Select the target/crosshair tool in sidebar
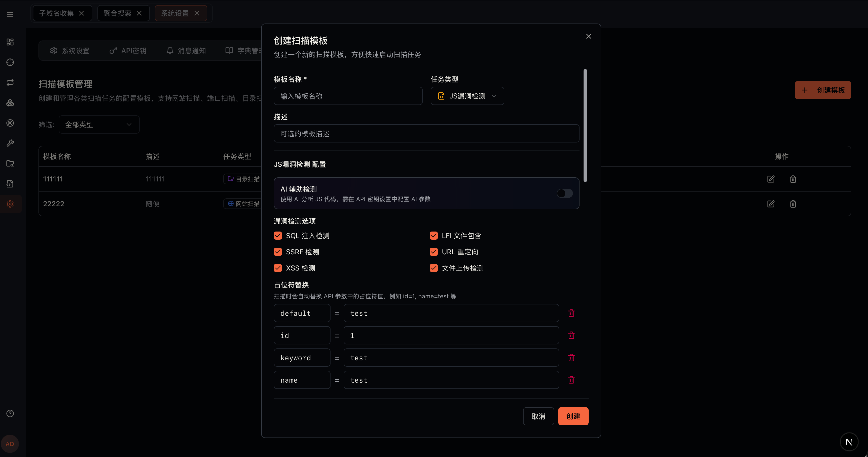 pyautogui.click(x=10, y=62)
